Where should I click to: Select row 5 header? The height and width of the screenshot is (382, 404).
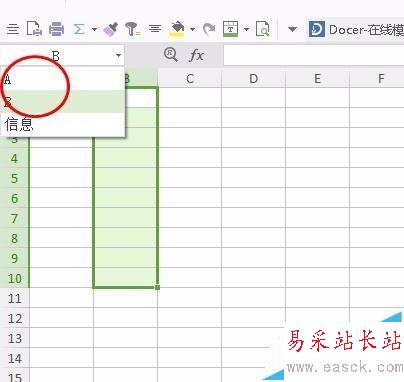tap(14, 178)
